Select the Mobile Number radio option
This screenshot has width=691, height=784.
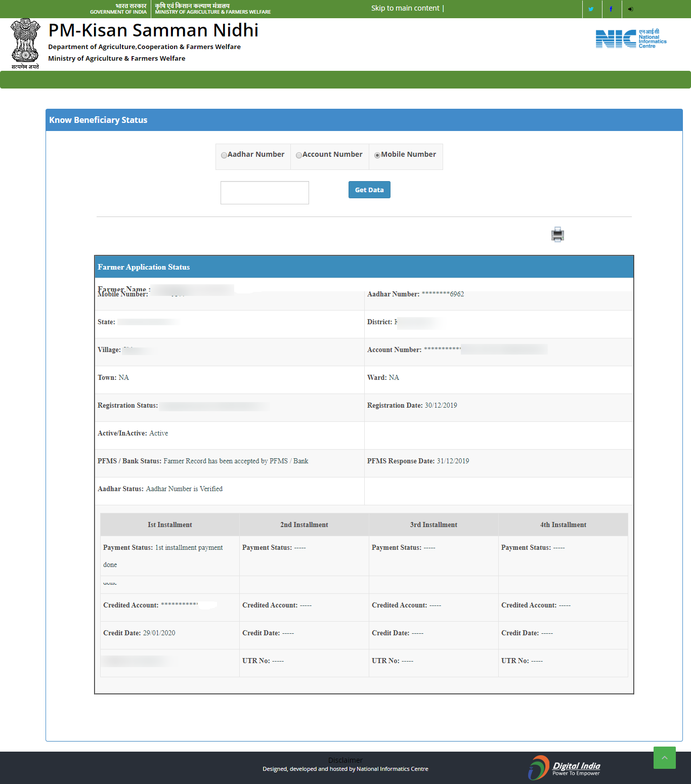coord(377,155)
